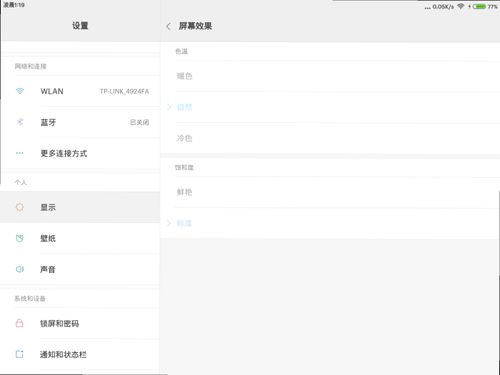
Task: Open 更多连接方式 more connections
Action: click(80, 153)
